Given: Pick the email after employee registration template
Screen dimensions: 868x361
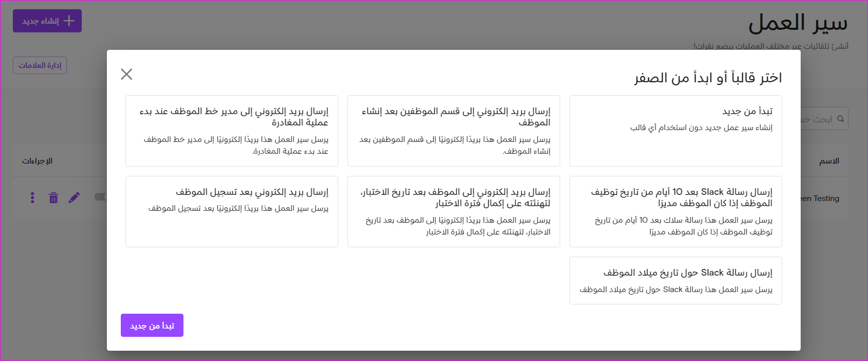Looking at the screenshot, I should pyautogui.click(x=231, y=211).
